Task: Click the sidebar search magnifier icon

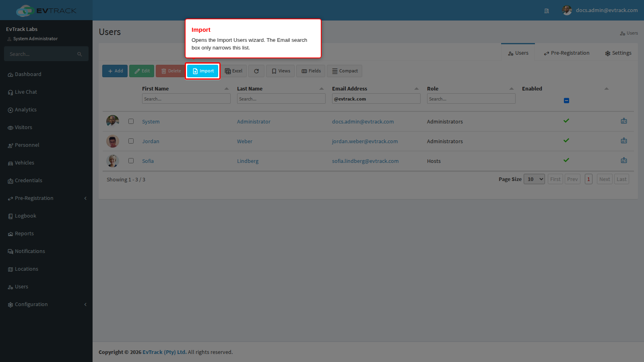Action: [80, 54]
